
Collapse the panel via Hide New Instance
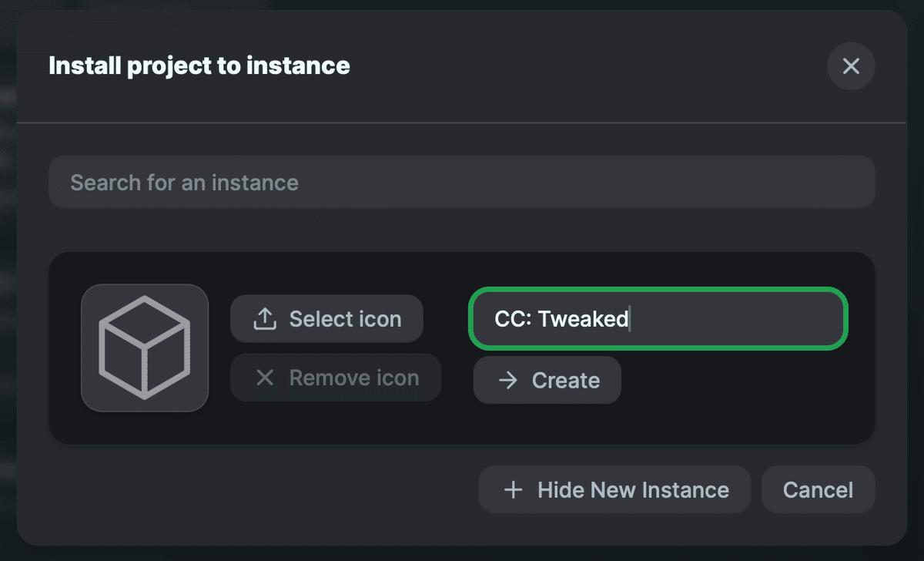pyautogui.click(x=614, y=490)
